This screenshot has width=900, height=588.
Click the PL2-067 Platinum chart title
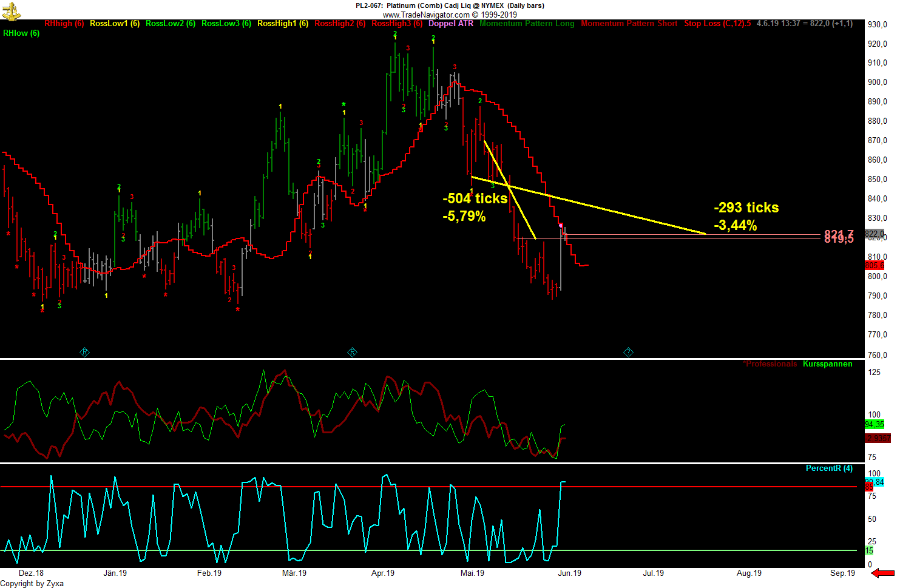coord(450,5)
